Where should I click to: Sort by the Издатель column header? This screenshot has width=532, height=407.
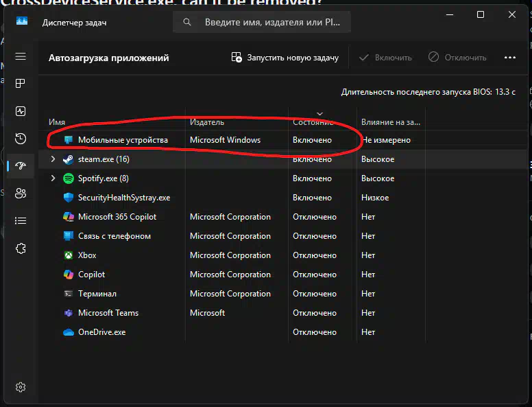207,122
